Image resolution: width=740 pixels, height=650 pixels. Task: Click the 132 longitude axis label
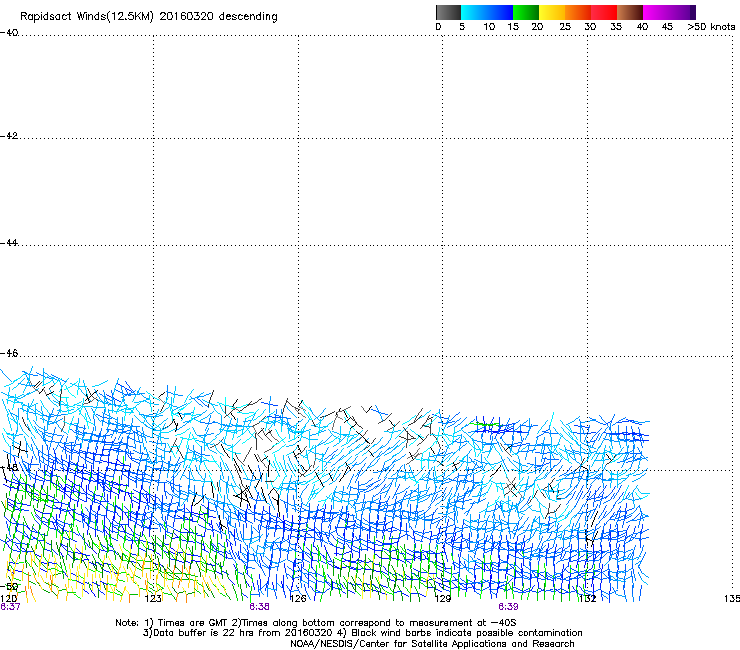(x=588, y=599)
